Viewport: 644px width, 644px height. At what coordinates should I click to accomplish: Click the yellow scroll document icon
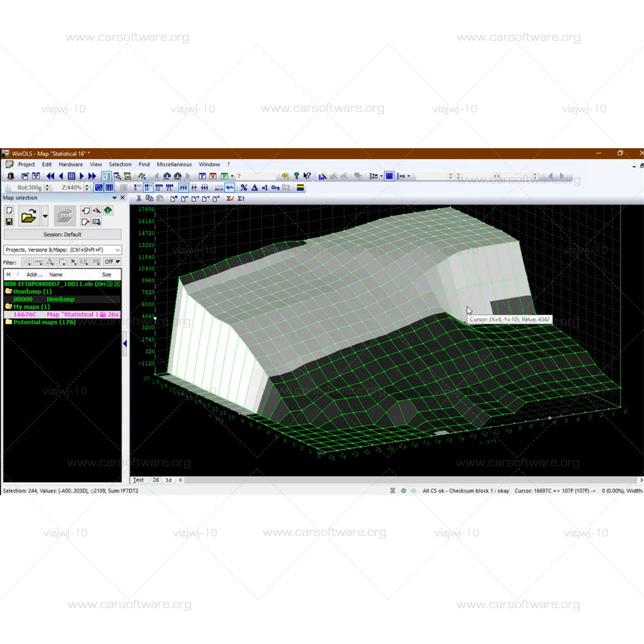pos(128,176)
